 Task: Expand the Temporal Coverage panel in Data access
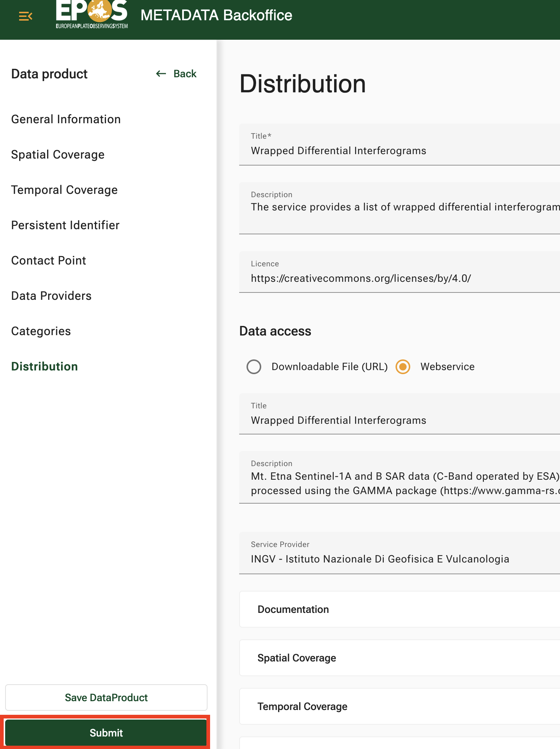(399, 707)
